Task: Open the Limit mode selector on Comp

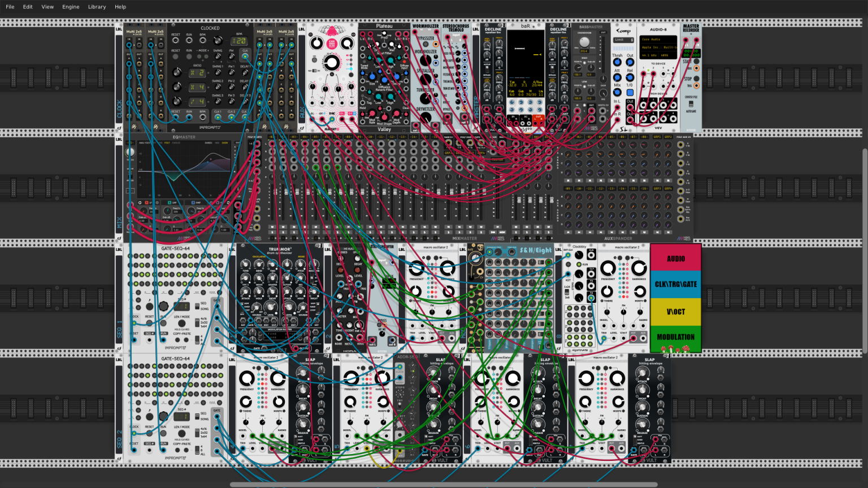Action: [623, 40]
